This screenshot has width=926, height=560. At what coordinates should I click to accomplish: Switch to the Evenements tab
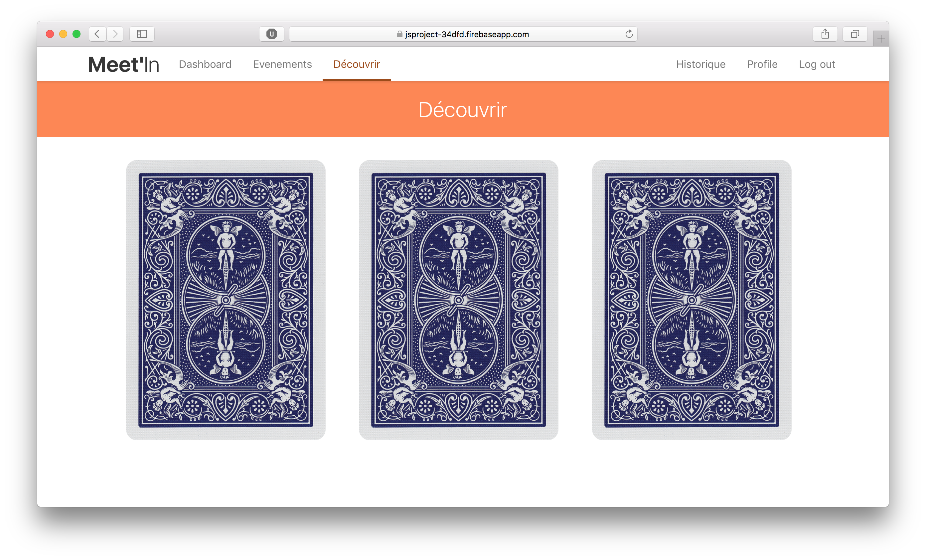282,64
